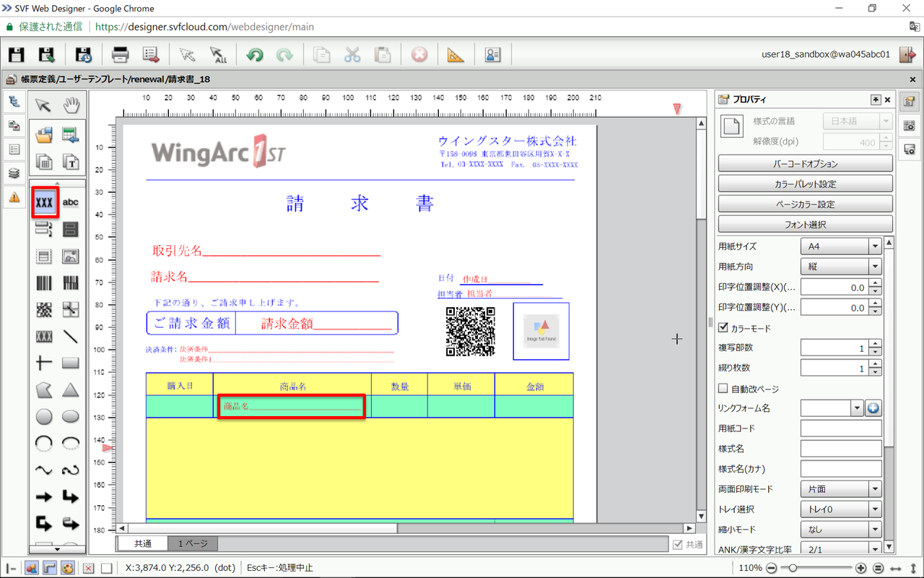Toggle the red X box in status bar
924x578 pixels.
[x=89, y=568]
